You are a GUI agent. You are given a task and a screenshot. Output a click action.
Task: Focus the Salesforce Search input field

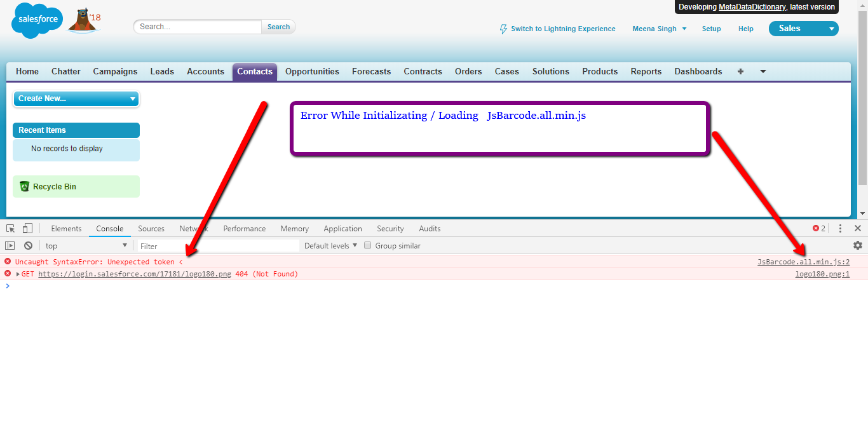pos(198,27)
